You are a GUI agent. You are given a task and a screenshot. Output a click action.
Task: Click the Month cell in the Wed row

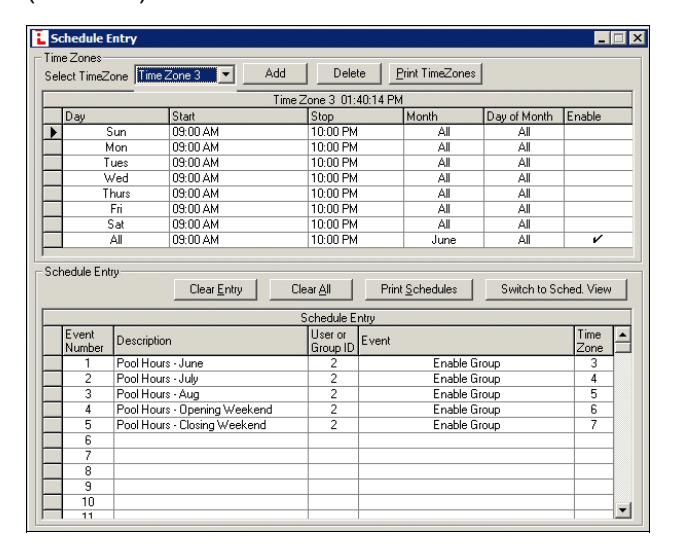pos(443,178)
